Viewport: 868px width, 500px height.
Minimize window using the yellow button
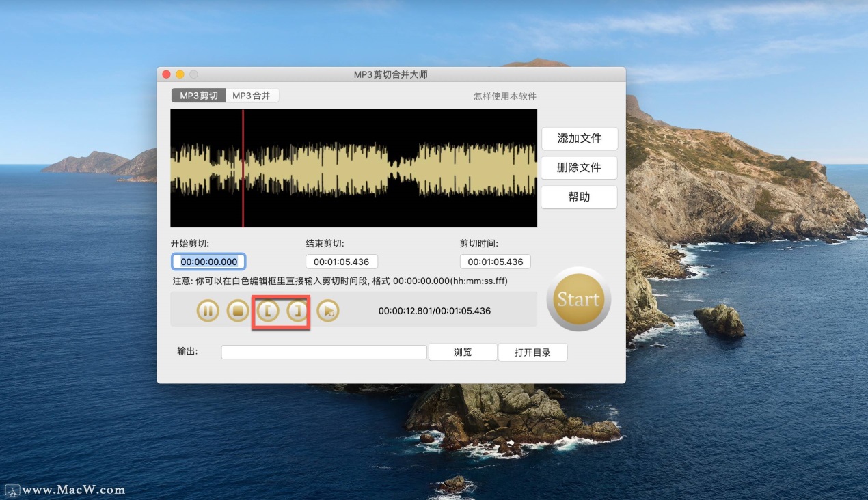[180, 74]
